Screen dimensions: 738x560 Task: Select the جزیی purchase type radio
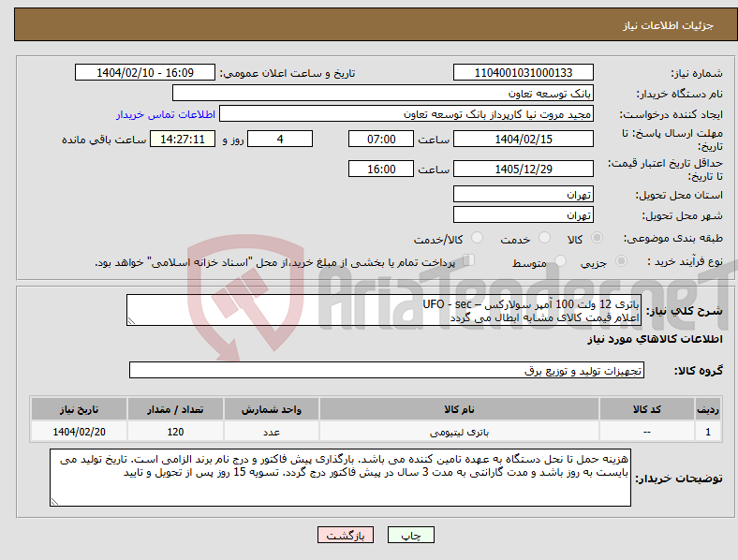621,260
